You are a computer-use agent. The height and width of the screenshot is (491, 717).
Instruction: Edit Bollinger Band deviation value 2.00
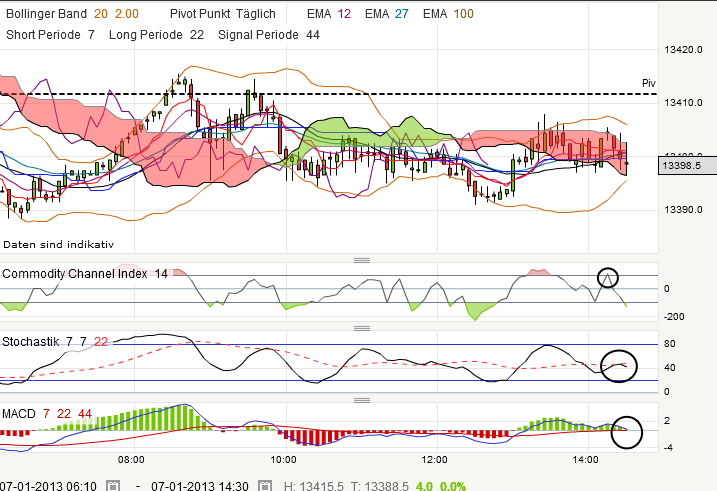tap(127, 14)
